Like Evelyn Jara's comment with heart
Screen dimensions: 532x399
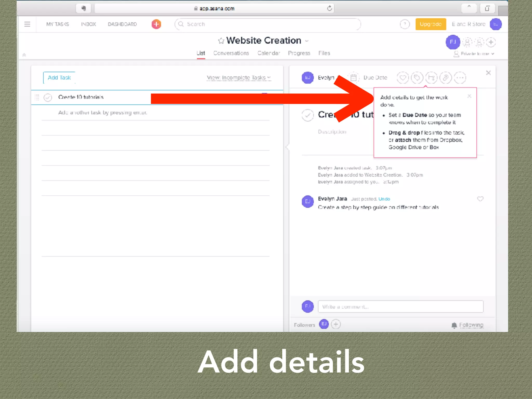coord(480,199)
